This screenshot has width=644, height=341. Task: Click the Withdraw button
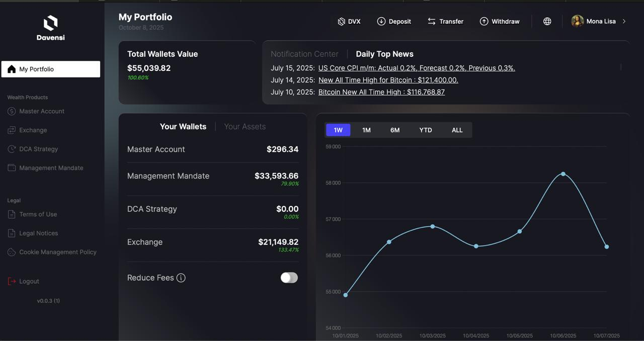point(500,21)
